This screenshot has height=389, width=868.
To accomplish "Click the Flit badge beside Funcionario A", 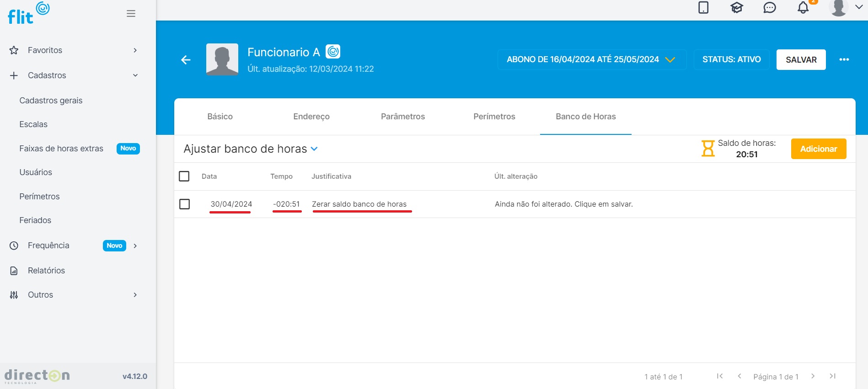I will [333, 52].
